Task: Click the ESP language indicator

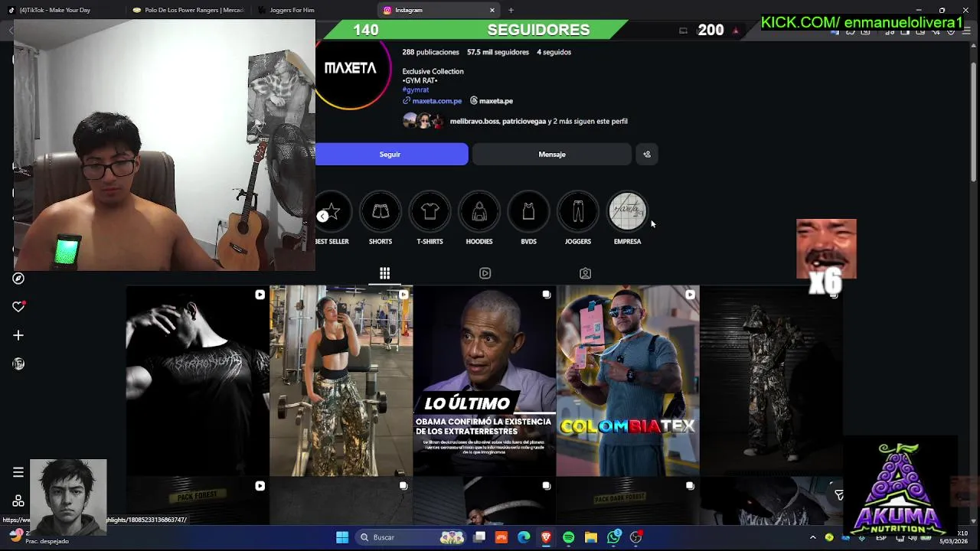Action: click(x=881, y=537)
